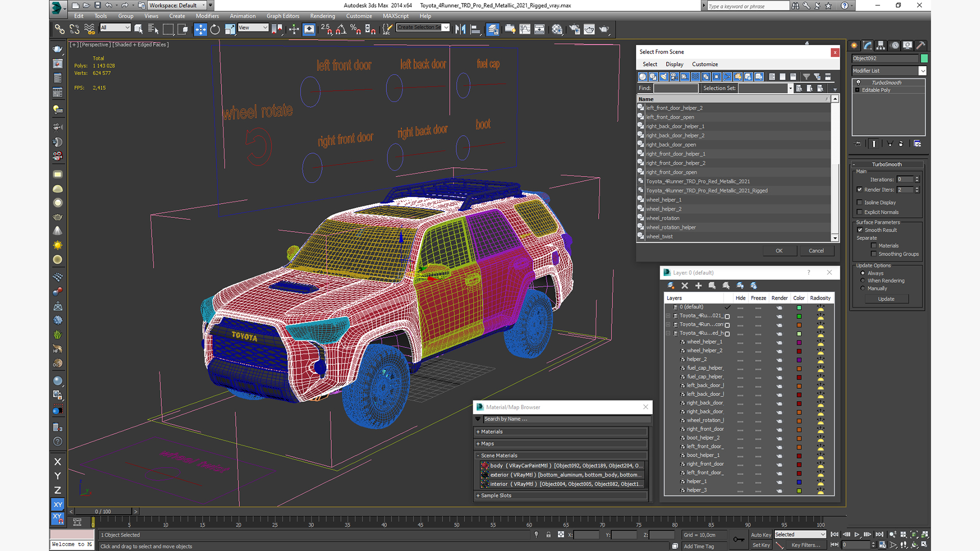980x551 pixels.
Task: Check Separate by Materials checkbox
Action: (x=874, y=246)
